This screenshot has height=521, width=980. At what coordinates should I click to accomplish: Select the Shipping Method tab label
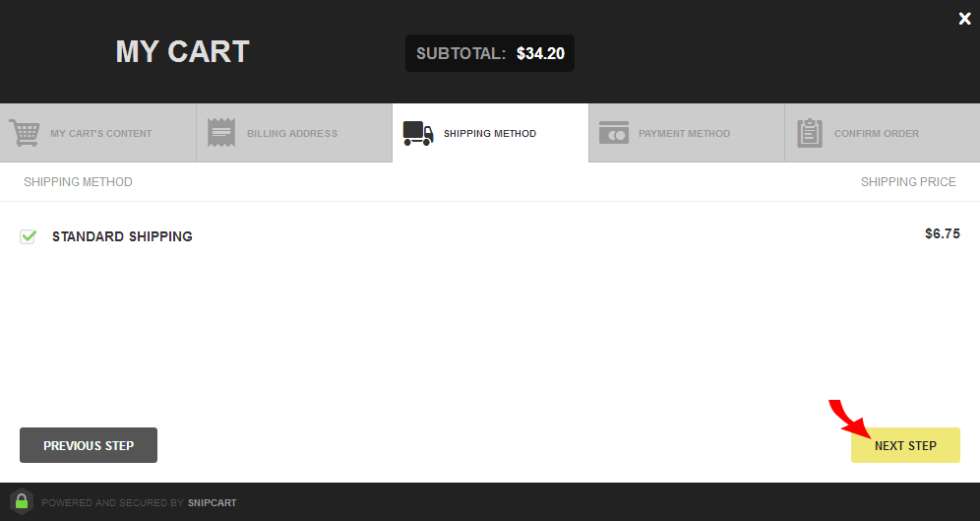tap(490, 133)
